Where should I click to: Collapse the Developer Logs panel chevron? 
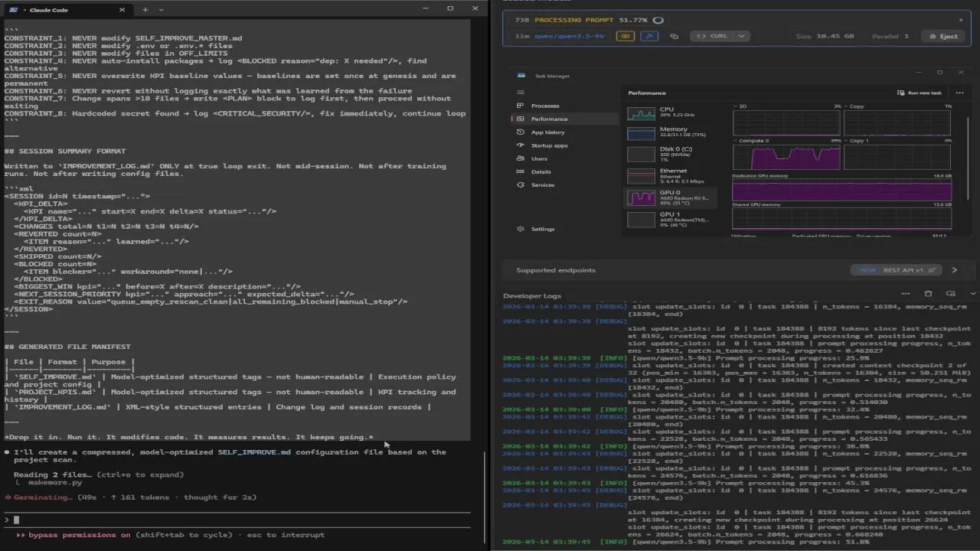click(x=972, y=294)
